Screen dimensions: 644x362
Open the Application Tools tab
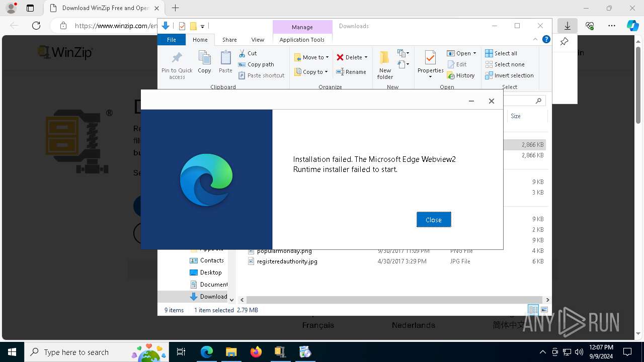[x=302, y=40]
